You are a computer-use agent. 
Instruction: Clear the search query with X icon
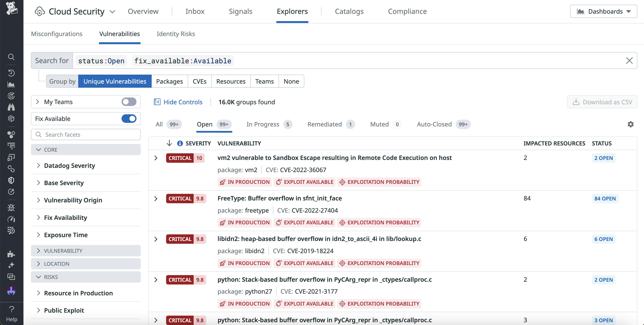pyautogui.click(x=629, y=61)
